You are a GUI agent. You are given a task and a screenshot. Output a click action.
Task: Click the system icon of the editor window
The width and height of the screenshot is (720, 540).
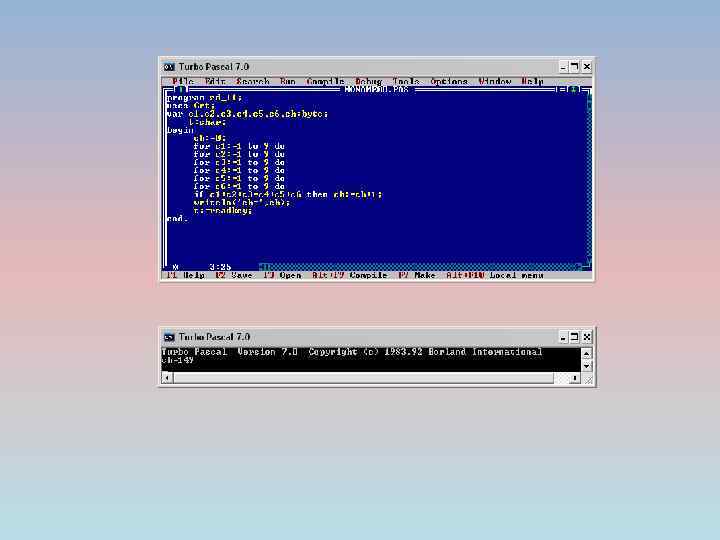click(169, 67)
